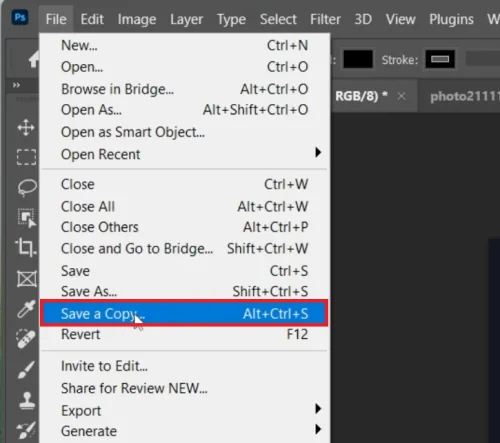Select the Brush tool

pos(26,370)
